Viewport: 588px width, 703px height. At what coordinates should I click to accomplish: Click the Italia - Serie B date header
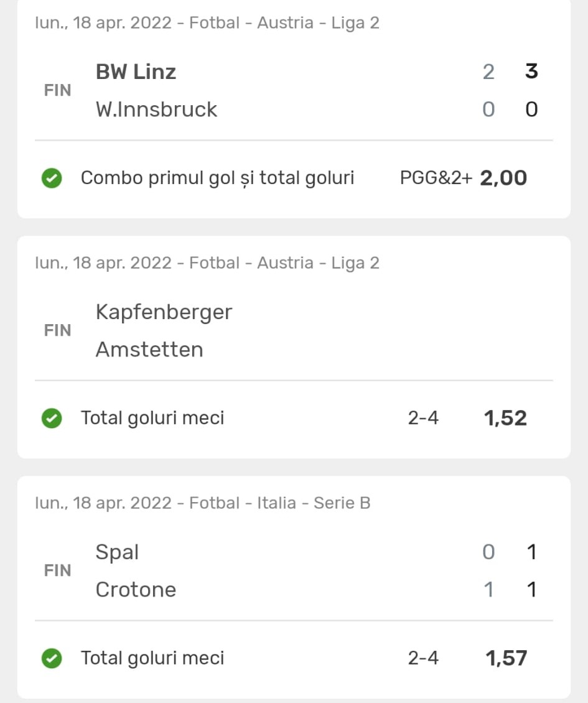203,503
